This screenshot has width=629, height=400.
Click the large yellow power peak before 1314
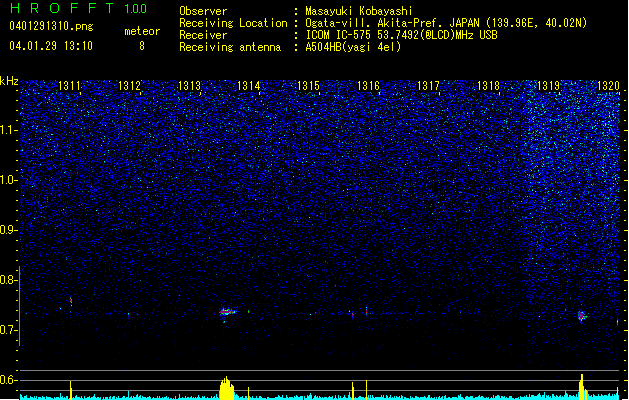pos(227,388)
